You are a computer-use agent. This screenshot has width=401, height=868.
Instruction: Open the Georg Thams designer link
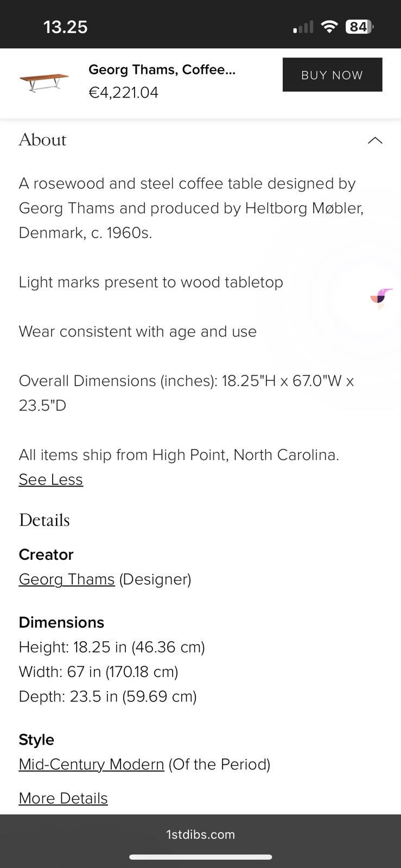pyautogui.click(x=67, y=579)
